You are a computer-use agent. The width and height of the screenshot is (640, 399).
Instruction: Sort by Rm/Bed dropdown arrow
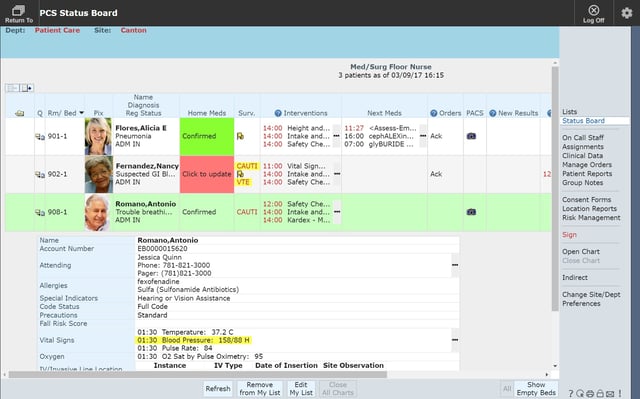click(82, 113)
